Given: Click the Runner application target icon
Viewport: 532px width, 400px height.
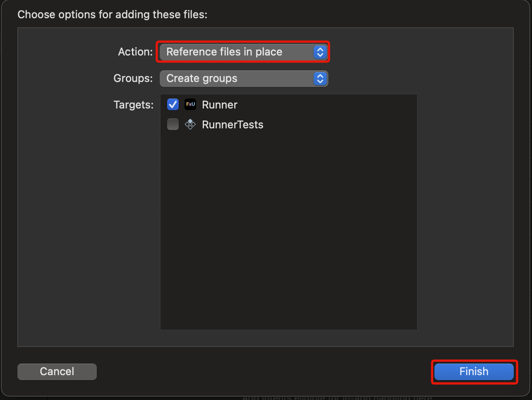Looking at the screenshot, I should click(x=190, y=104).
